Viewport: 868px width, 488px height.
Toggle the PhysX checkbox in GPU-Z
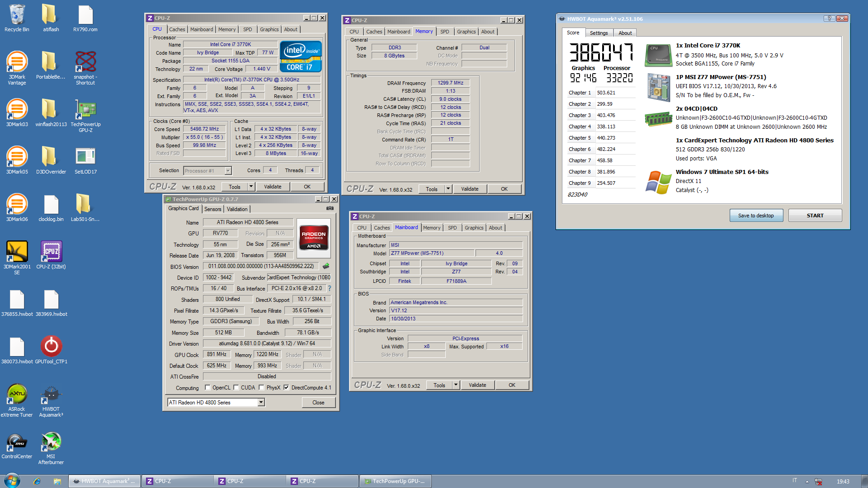coord(262,388)
